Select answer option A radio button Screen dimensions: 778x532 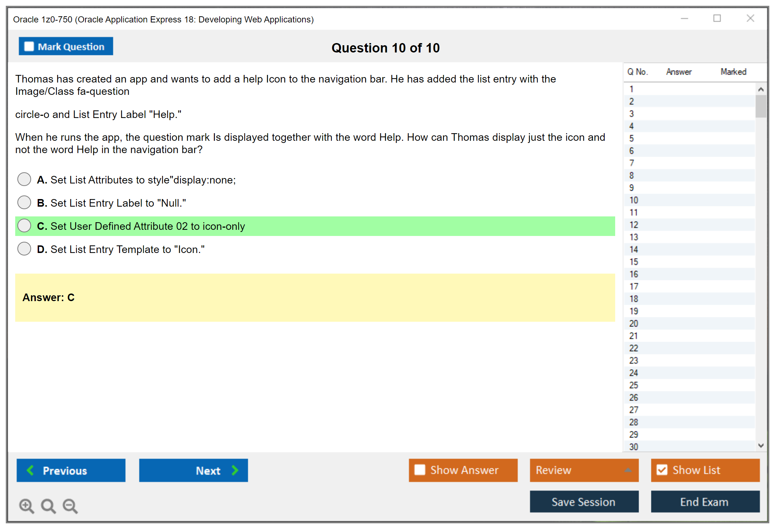pos(24,179)
